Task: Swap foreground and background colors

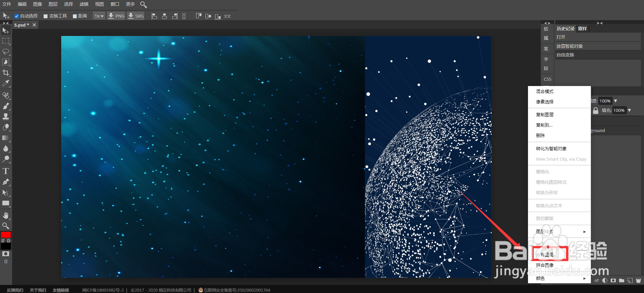Action: [3, 241]
